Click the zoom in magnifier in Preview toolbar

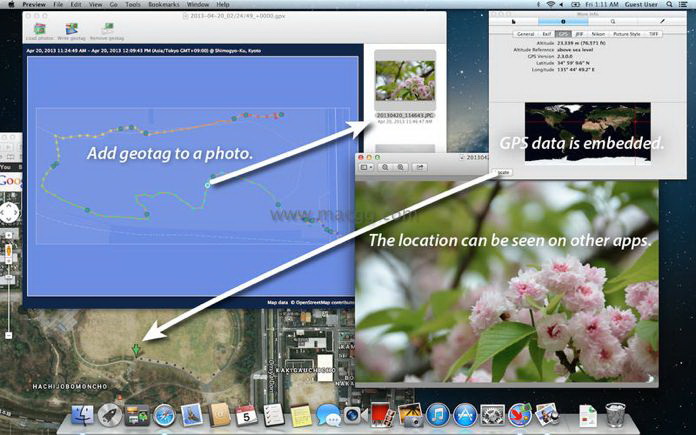[402, 168]
